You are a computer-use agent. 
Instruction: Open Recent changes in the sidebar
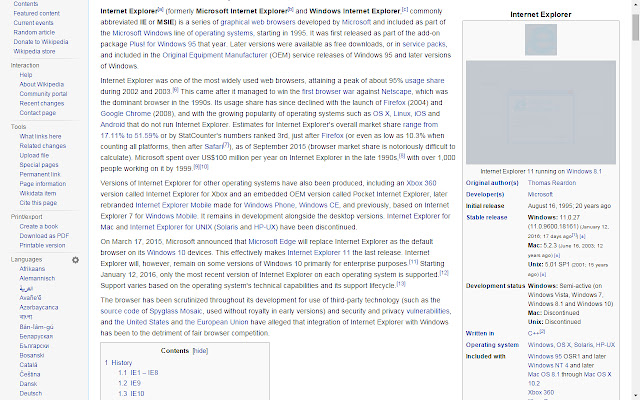(42, 103)
